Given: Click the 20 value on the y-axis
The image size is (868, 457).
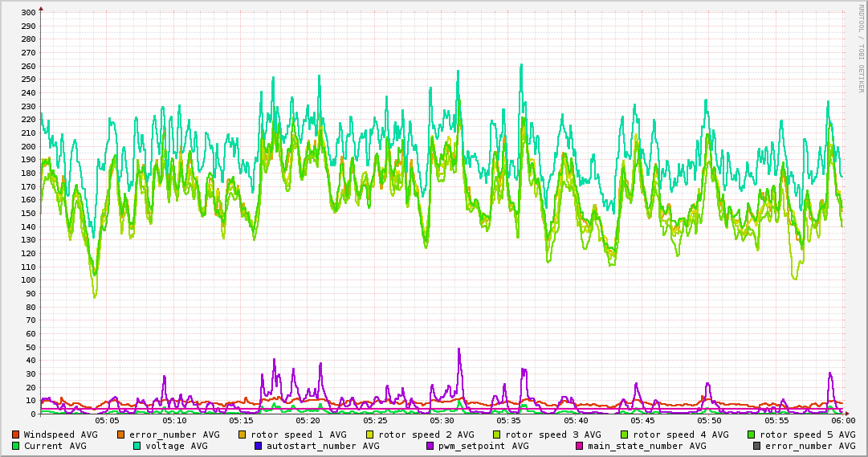Looking at the screenshot, I should [x=31, y=387].
